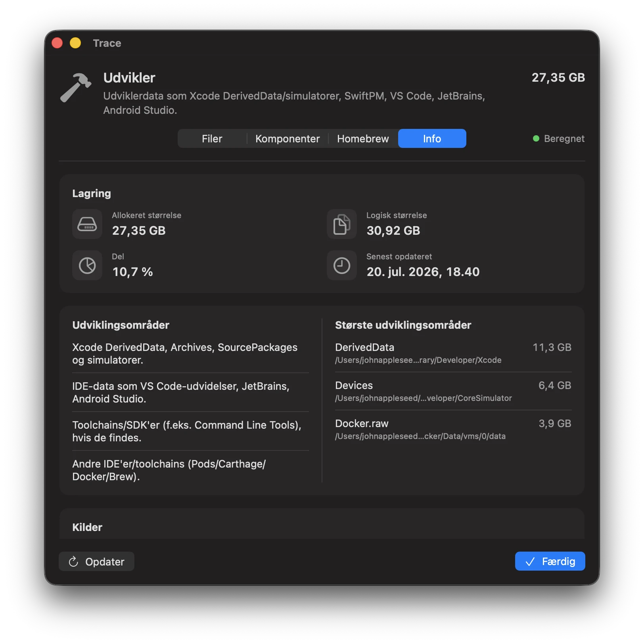Click the Udviklerdata description under Udvikler

tap(294, 103)
